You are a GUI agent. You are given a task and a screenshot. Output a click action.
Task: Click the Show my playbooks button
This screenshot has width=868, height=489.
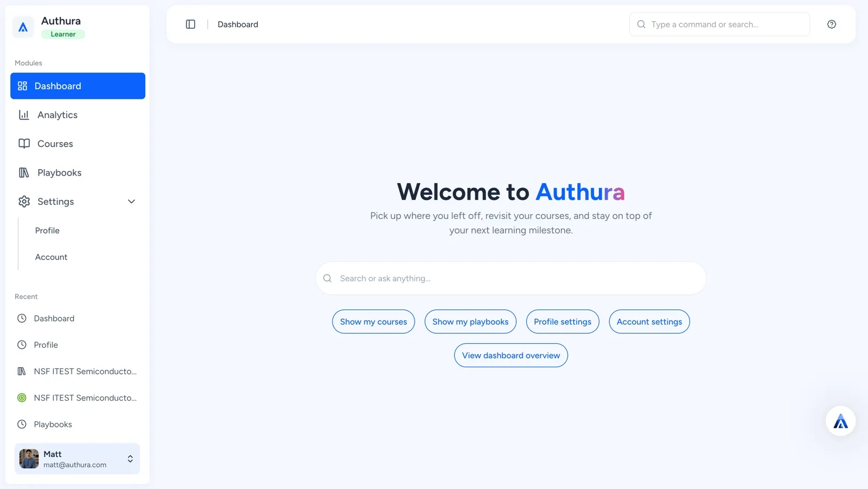pyautogui.click(x=470, y=321)
